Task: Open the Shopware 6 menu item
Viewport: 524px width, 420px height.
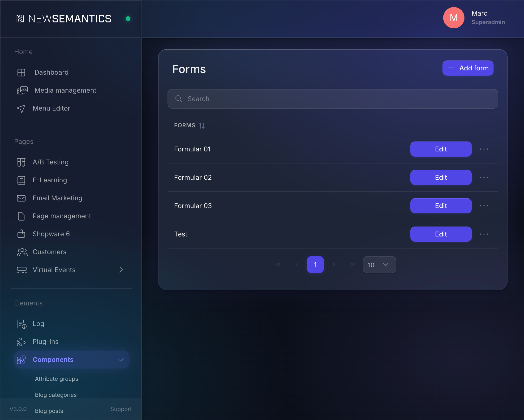Action: pyautogui.click(x=72, y=234)
